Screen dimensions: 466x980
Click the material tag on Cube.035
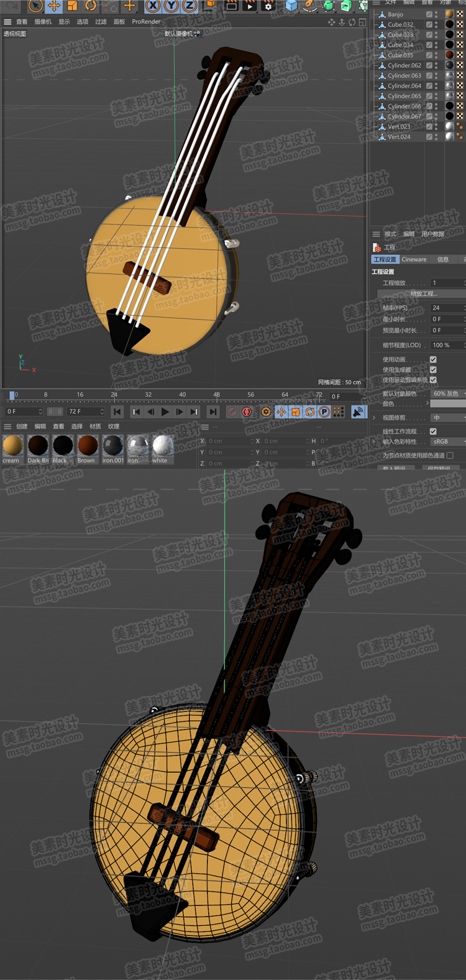click(449, 55)
